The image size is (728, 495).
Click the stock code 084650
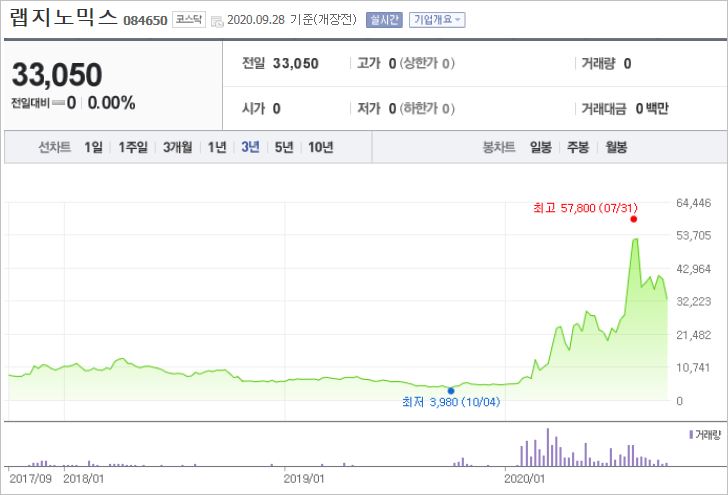coord(145,21)
